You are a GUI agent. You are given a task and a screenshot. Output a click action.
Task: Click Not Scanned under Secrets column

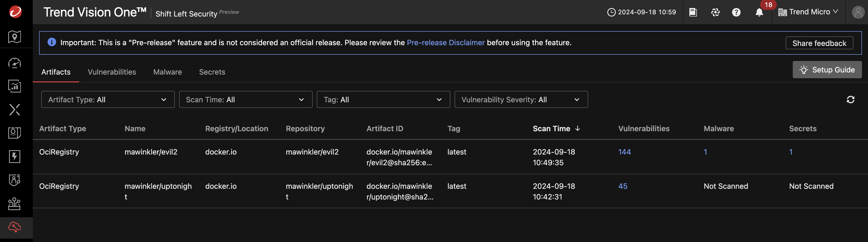click(x=811, y=186)
